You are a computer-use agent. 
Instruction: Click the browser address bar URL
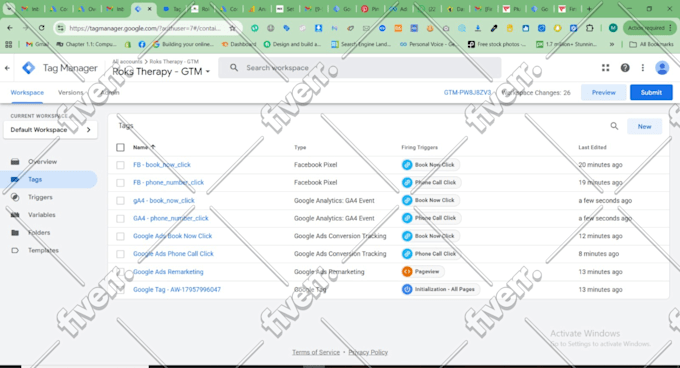coord(145,28)
